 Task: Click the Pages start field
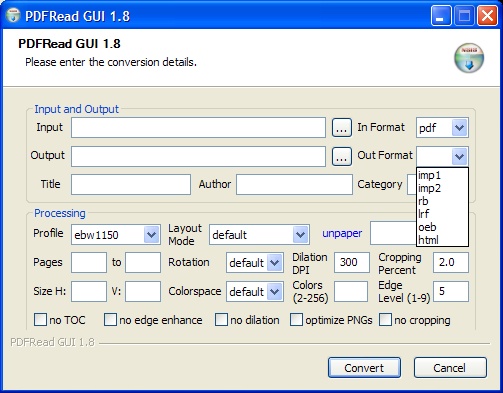pos(89,263)
